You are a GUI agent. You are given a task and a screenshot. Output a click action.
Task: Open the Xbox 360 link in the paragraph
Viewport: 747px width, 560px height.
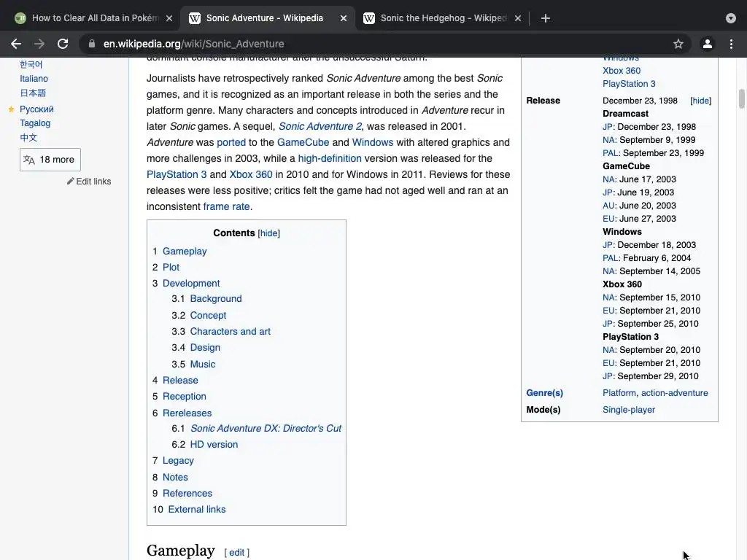(251, 174)
